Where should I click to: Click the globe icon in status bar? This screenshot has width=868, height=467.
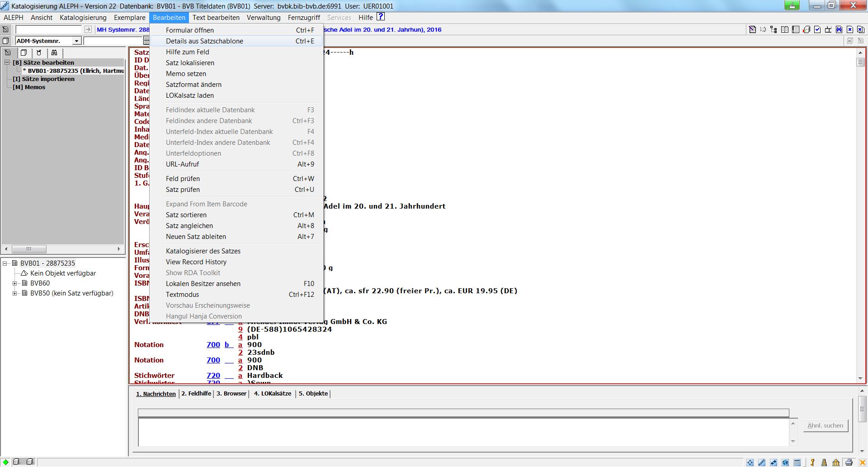785,462
